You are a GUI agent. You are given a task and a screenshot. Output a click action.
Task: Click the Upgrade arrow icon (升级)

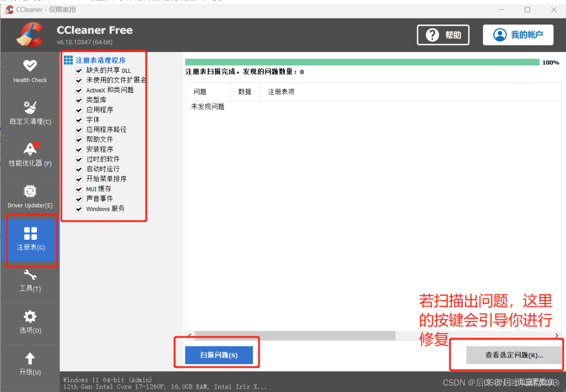[30, 359]
